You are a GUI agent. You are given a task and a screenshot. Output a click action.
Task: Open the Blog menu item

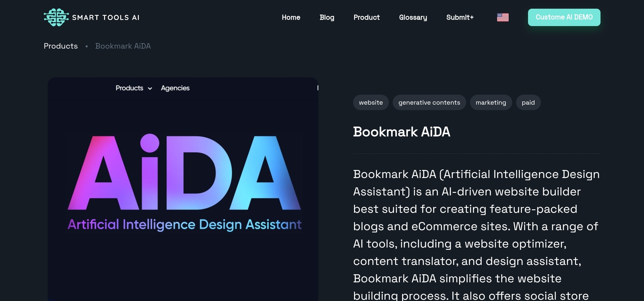pos(327,17)
